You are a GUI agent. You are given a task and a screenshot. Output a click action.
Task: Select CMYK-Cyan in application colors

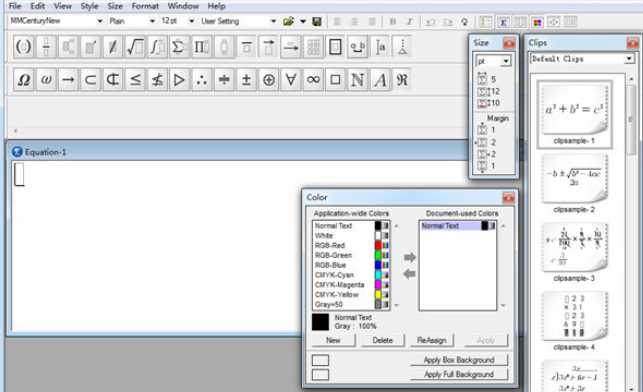point(351,275)
